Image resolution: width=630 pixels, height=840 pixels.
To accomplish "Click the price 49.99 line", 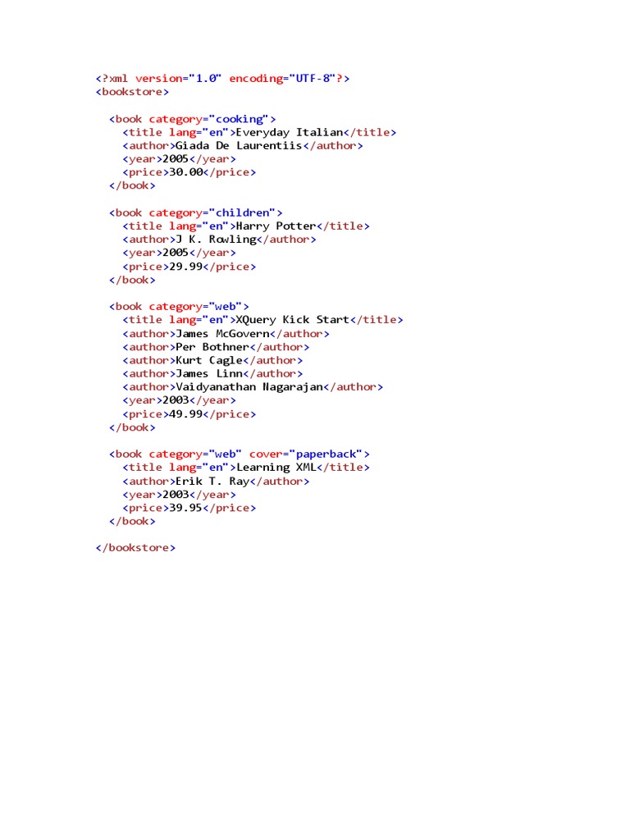I will point(189,413).
